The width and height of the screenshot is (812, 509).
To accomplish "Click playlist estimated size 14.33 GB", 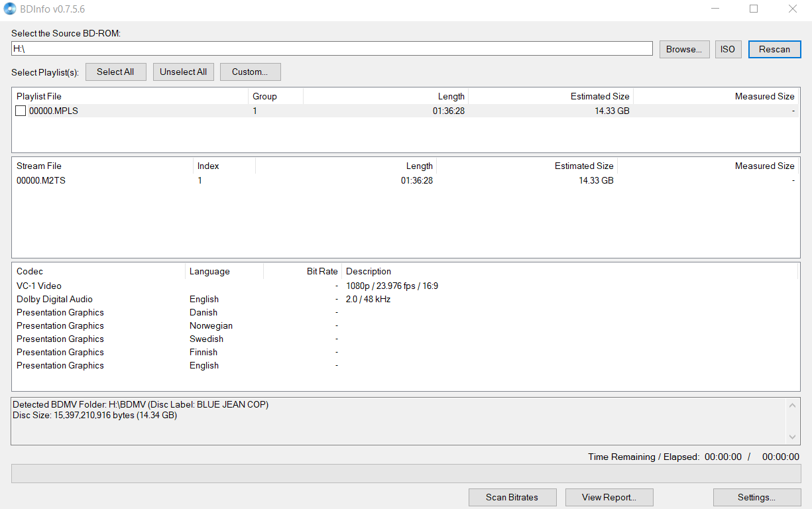I will 612,111.
